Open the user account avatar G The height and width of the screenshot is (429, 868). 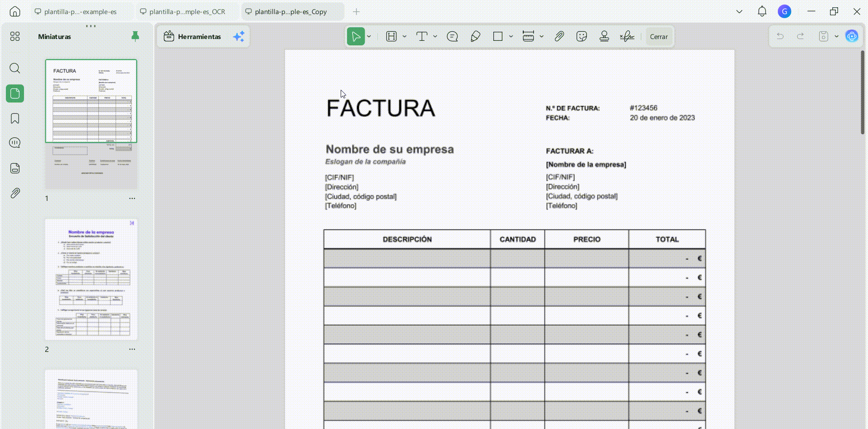tap(785, 11)
